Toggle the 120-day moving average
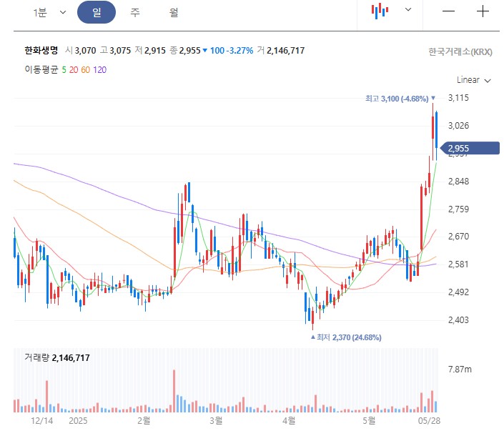The image size is (504, 436). tap(99, 70)
